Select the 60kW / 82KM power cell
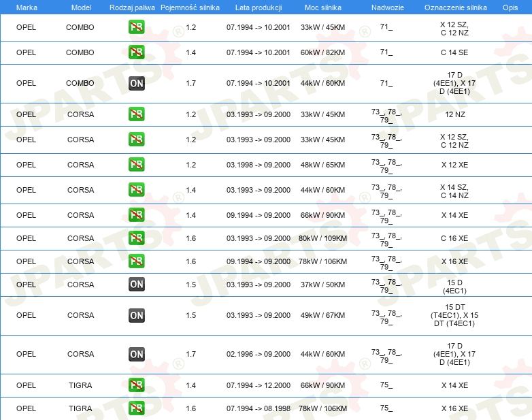This screenshot has width=532, height=420. click(x=322, y=52)
